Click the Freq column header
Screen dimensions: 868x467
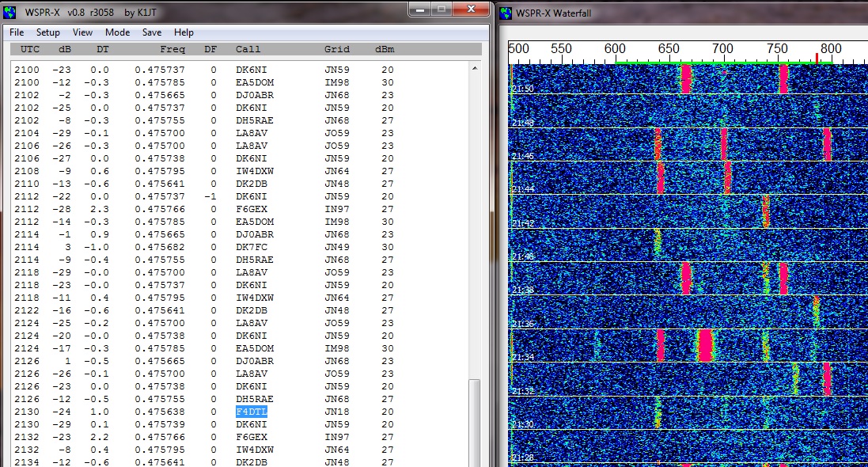pyautogui.click(x=172, y=49)
